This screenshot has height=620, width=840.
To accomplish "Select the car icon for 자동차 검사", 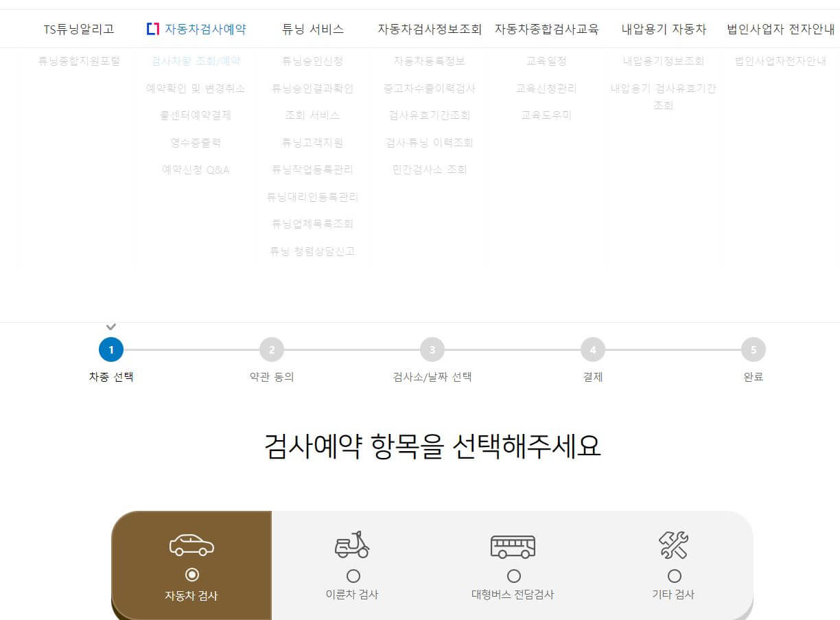I will click(x=191, y=546).
